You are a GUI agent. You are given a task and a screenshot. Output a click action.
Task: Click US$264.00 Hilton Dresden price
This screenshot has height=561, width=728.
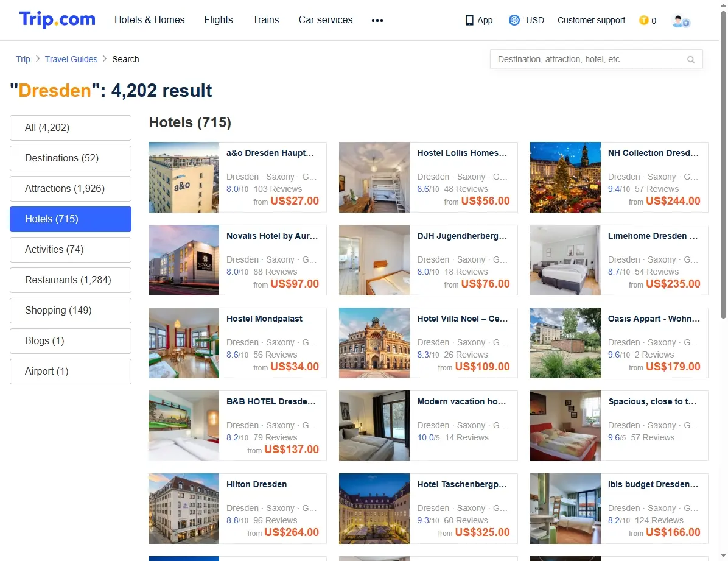(x=292, y=532)
